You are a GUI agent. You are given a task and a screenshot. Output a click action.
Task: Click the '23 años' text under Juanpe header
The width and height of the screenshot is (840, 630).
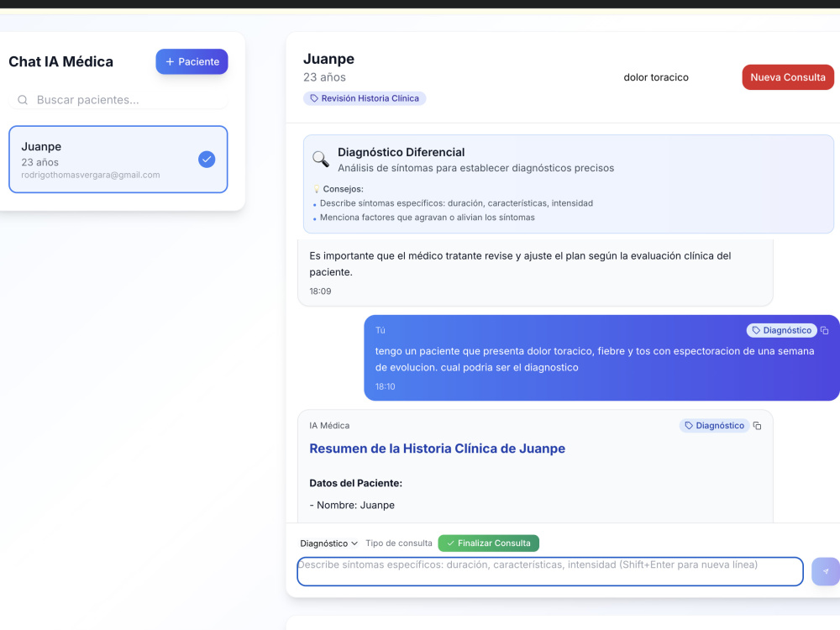click(x=324, y=77)
